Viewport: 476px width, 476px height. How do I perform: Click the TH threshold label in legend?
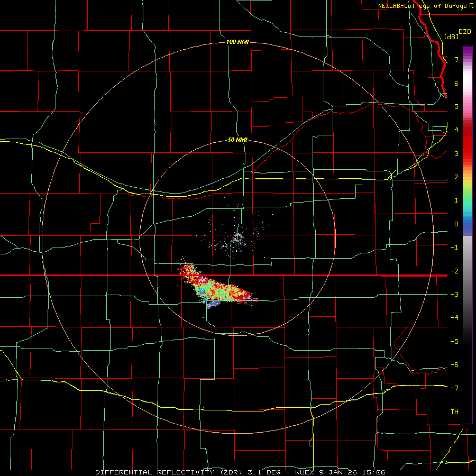(x=454, y=412)
